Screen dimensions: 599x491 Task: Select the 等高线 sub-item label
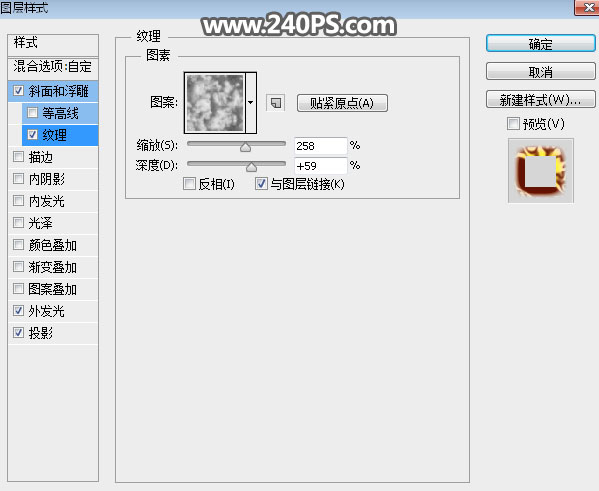(60, 113)
